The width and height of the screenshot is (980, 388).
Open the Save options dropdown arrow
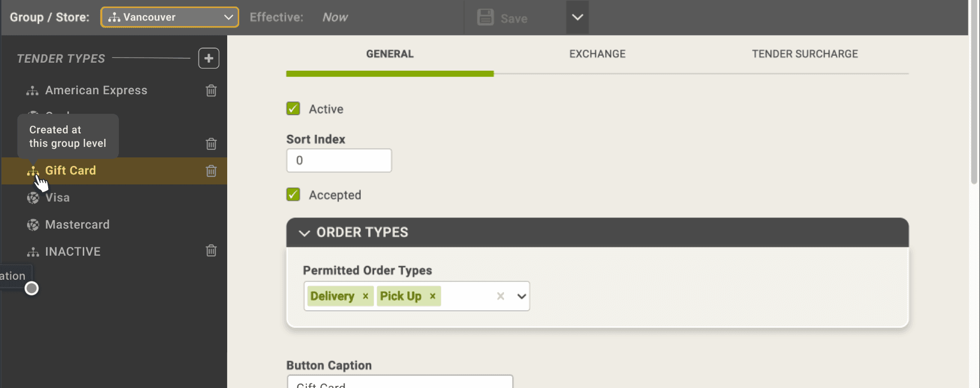tap(577, 17)
